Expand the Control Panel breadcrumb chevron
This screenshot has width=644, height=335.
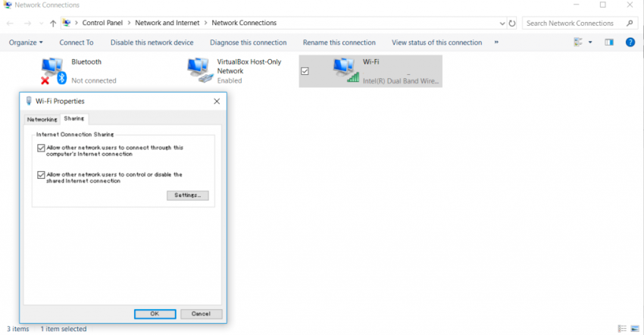[x=129, y=23]
